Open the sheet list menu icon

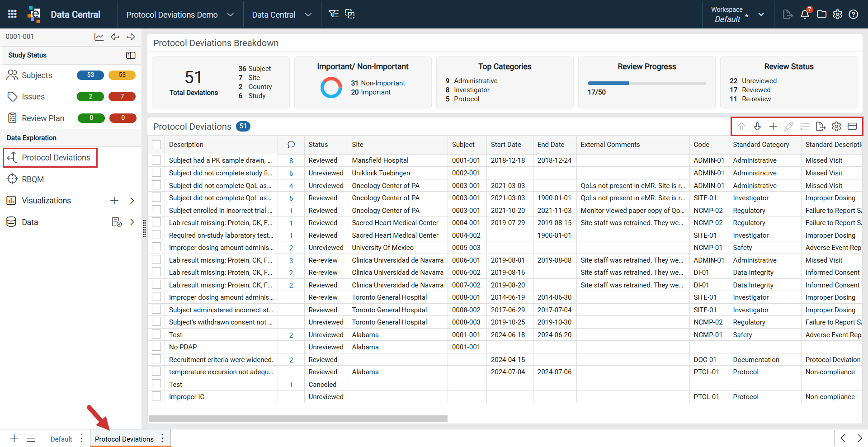(31, 438)
